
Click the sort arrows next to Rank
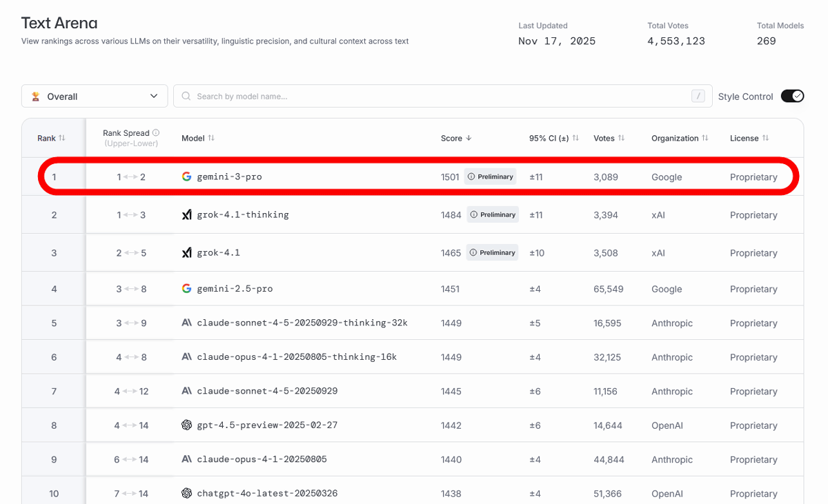(62, 138)
